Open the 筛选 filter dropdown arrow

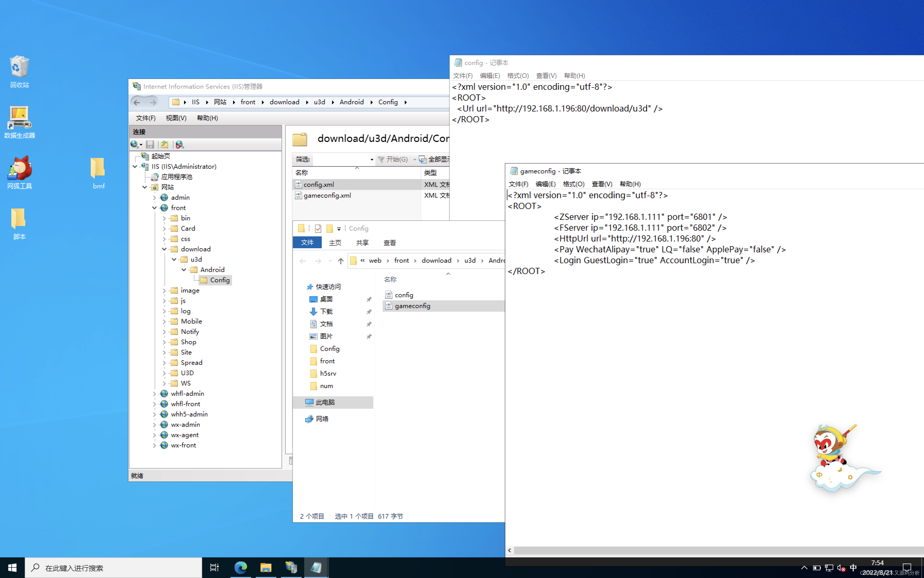(372, 159)
